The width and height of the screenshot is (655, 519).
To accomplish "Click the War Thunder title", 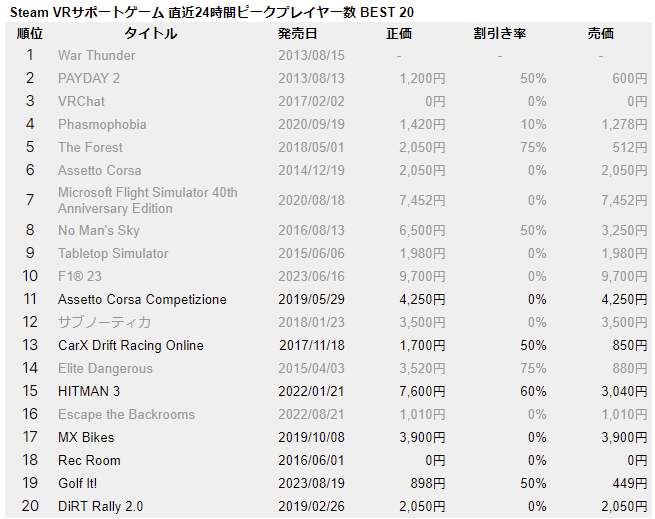I will [x=96, y=55].
